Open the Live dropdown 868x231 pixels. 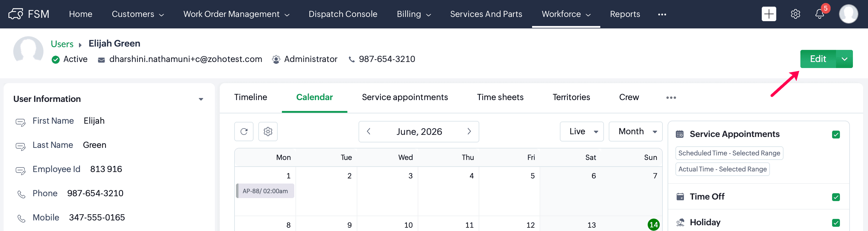582,131
